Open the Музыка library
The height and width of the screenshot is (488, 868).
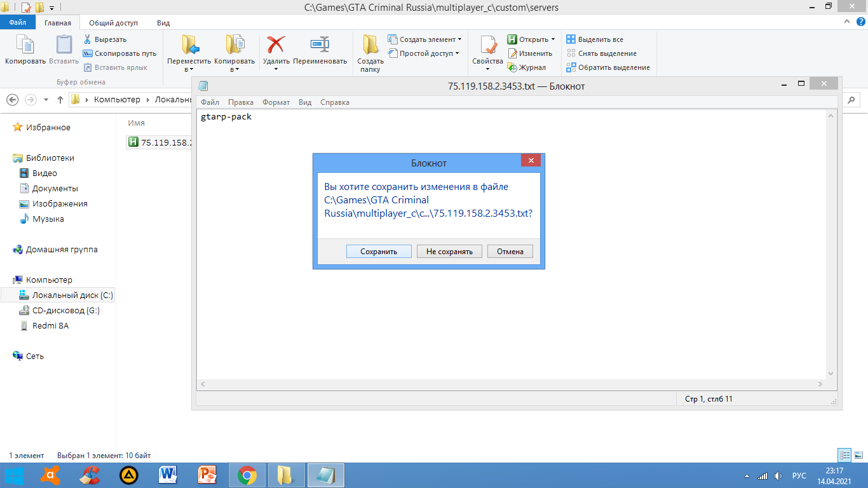pos(41,219)
